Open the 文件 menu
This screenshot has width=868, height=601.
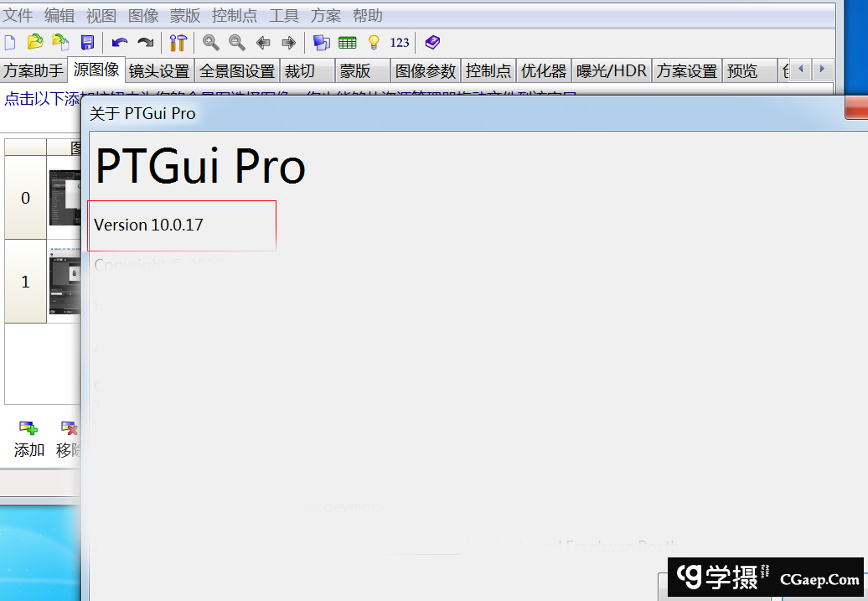[x=18, y=16]
